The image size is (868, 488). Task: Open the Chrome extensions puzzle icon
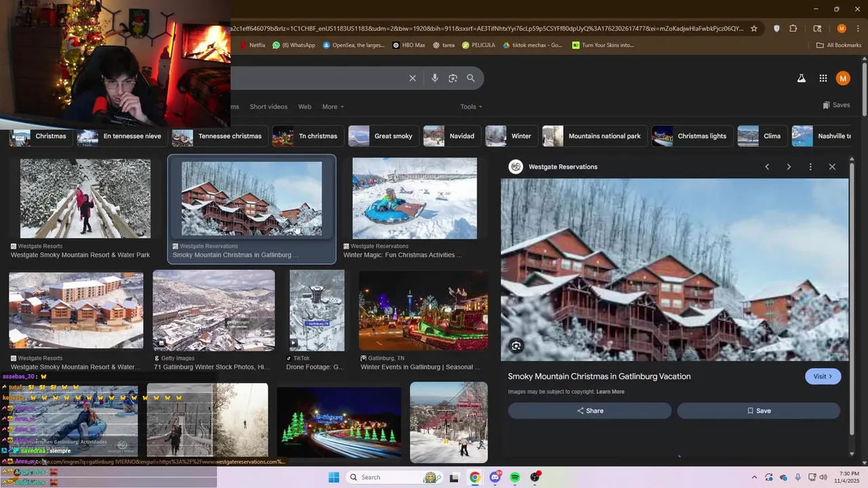(793, 28)
